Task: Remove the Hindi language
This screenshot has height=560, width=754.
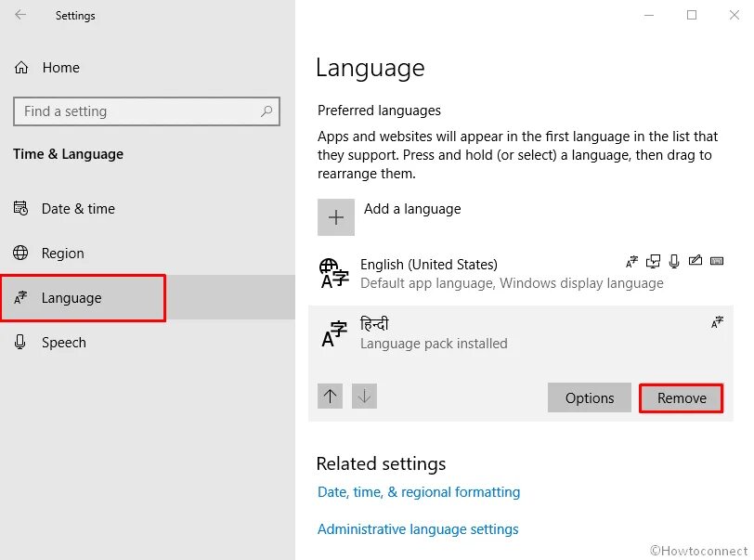Action: (x=682, y=398)
